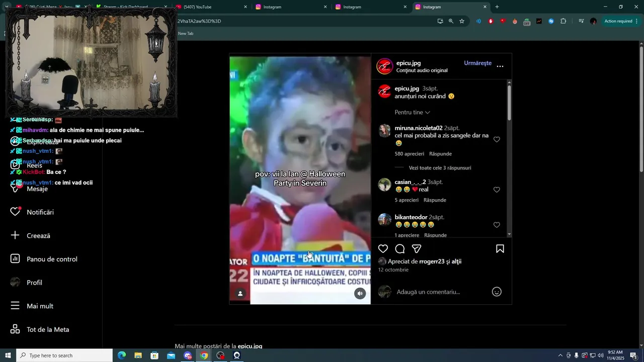
Task: Focus the 'Adaugă un comentariu...' field
Action: pos(440,292)
